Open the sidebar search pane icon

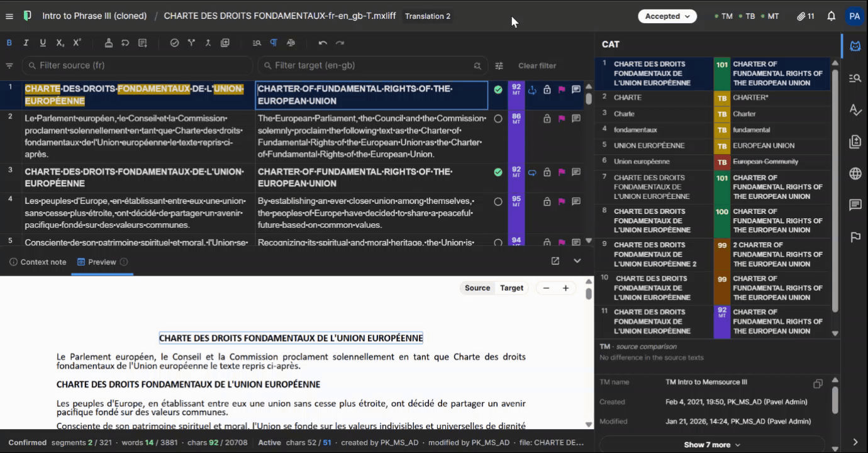[855, 78]
